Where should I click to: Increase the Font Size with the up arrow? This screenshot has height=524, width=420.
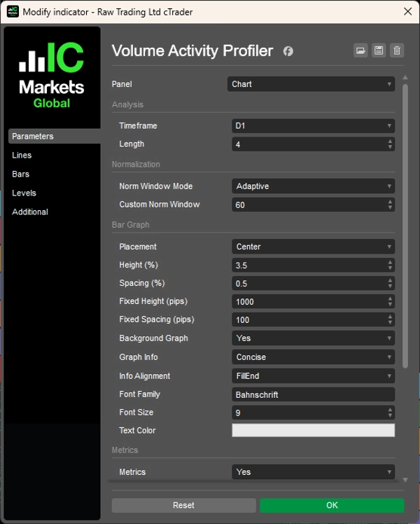coord(390,410)
